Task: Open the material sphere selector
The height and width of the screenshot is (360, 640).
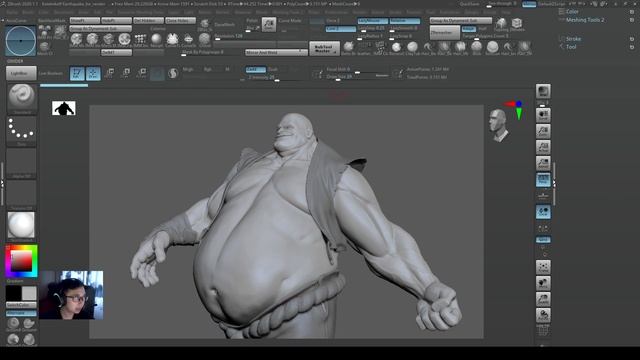Action: pyautogui.click(x=22, y=226)
